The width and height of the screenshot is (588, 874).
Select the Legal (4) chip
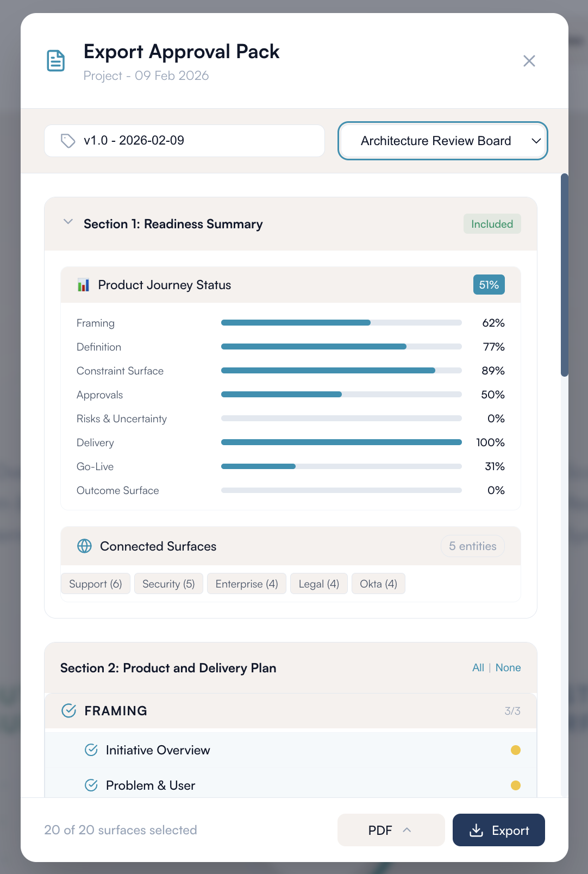(x=319, y=584)
